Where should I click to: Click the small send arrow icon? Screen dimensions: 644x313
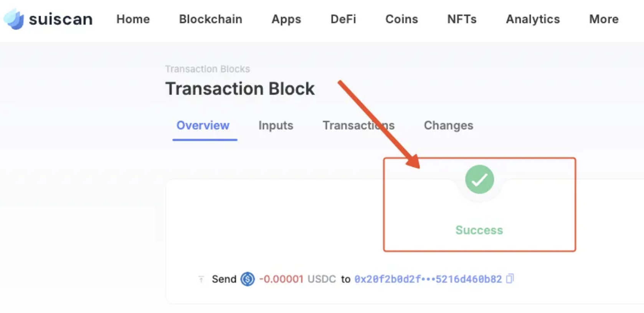click(x=201, y=279)
